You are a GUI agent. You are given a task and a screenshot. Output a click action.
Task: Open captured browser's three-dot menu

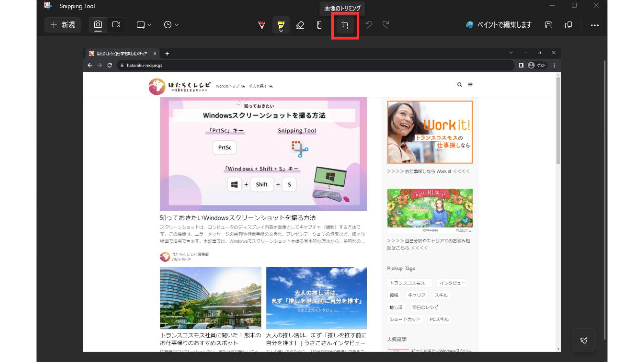554,65
